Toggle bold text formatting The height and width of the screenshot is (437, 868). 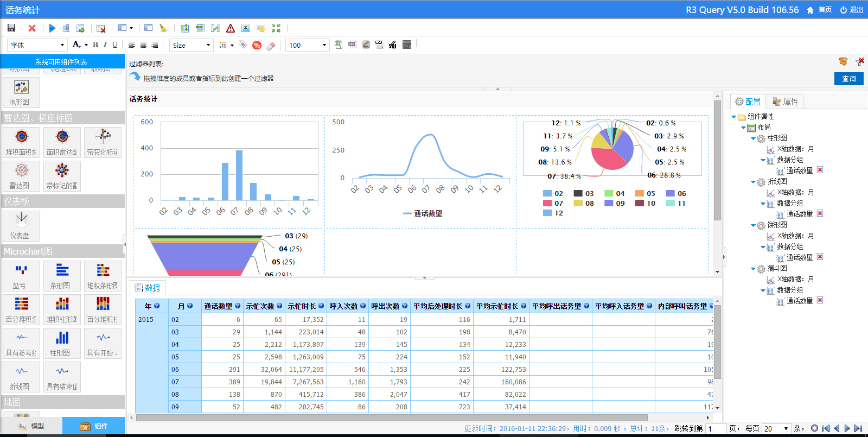(95, 45)
